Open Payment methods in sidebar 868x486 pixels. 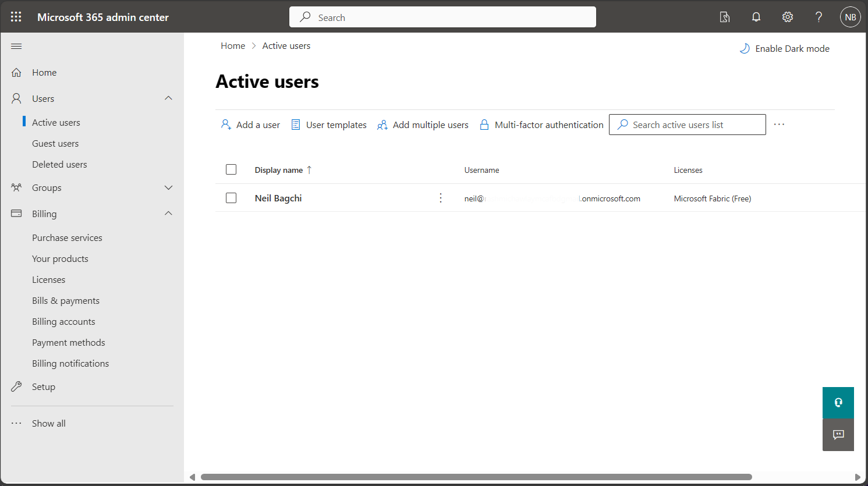(69, 342)
